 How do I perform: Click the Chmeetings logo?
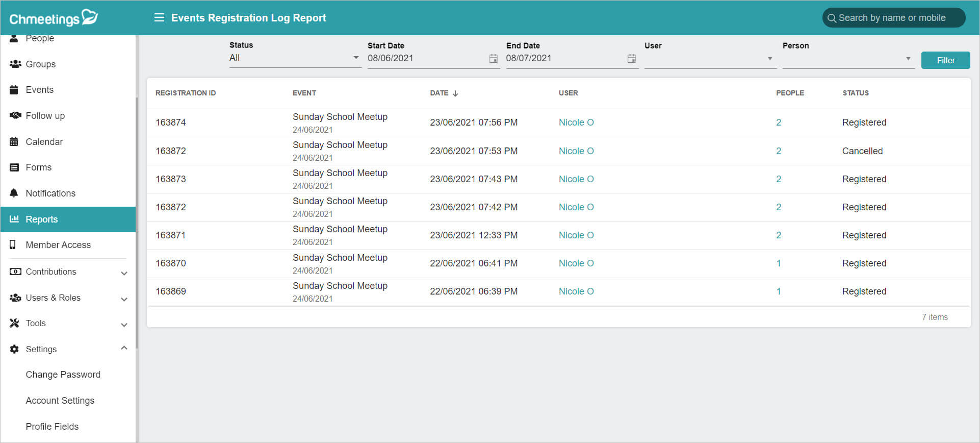tap(54, 18)
